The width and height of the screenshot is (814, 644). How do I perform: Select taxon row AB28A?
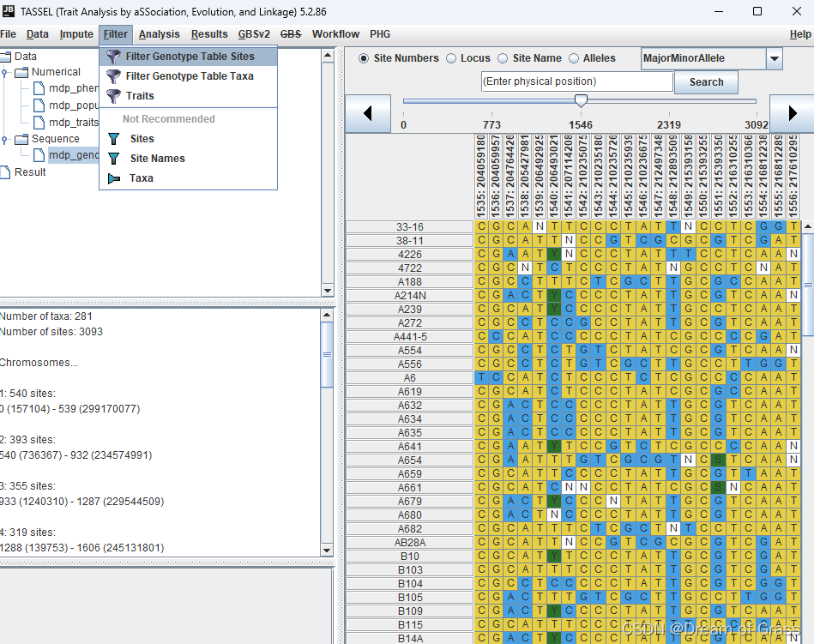pyautogui.click(x=410, y=542)
